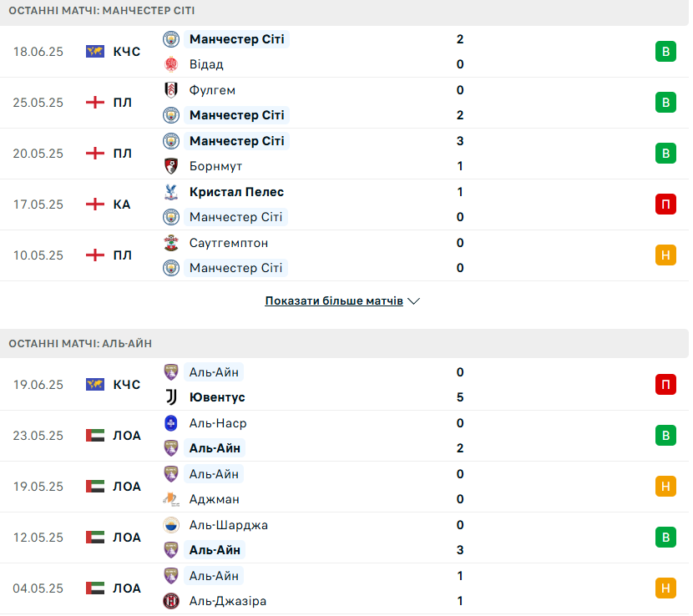Open the Ювентус team link

coord(217,397)
